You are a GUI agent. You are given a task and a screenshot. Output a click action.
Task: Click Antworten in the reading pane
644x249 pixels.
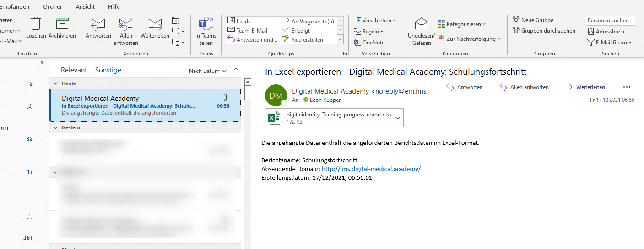(x=467, y=87)
